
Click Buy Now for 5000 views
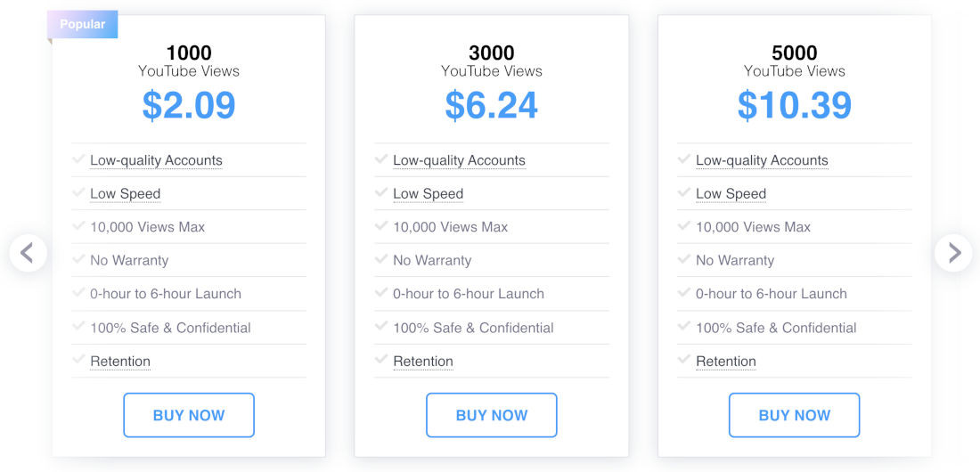[795, 415]
